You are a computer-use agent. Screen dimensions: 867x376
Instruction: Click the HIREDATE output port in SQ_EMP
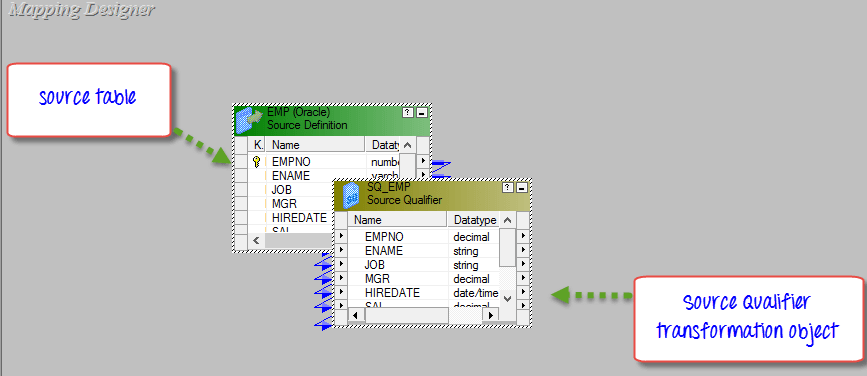click(523, 292)
